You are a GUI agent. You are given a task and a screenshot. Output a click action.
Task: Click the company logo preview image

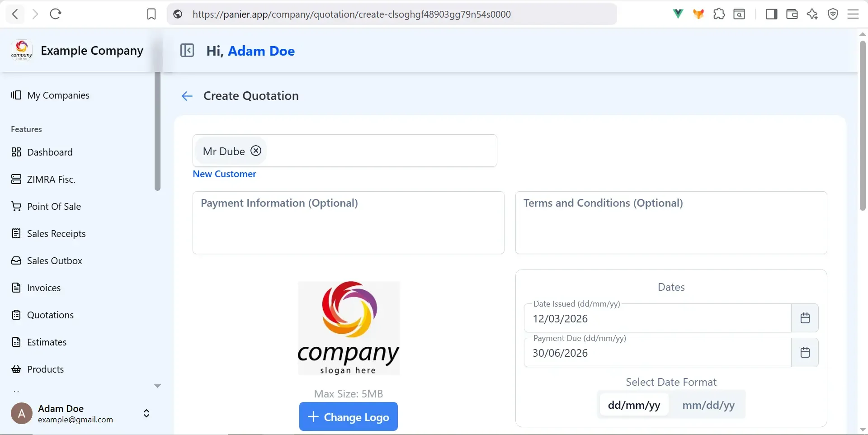349,328
